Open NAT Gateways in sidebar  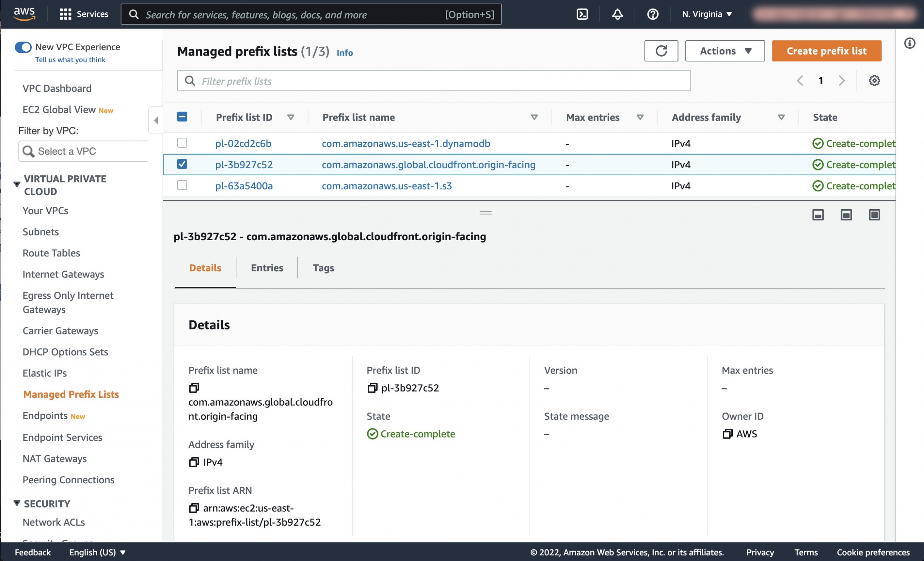55,458
